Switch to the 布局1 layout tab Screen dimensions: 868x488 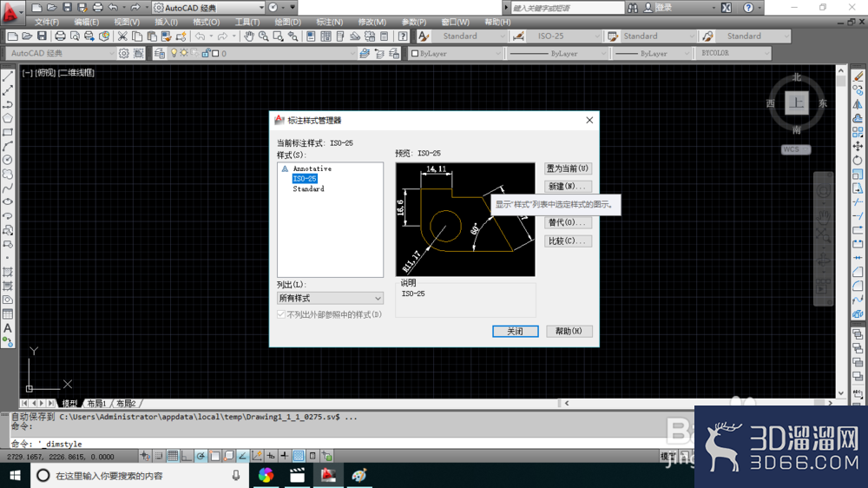[x=96, y=403]
